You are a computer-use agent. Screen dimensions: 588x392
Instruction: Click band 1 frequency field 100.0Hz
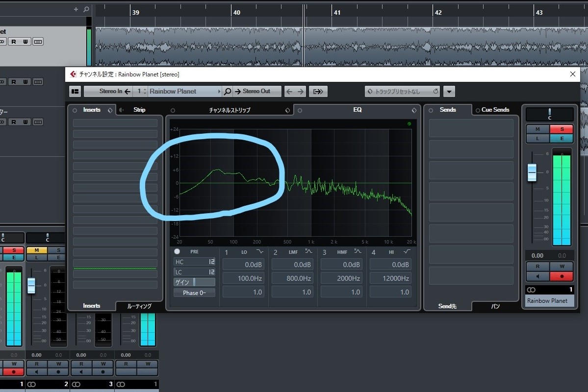243,278
